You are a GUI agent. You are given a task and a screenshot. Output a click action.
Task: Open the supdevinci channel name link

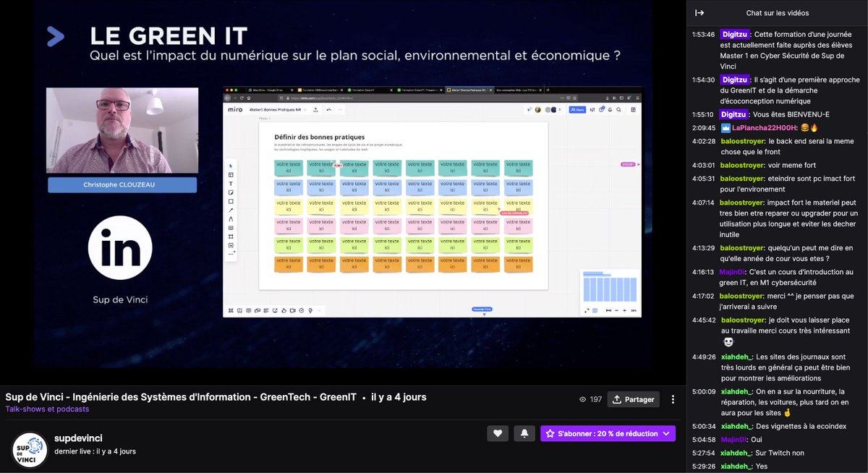(x=78, y=438)
